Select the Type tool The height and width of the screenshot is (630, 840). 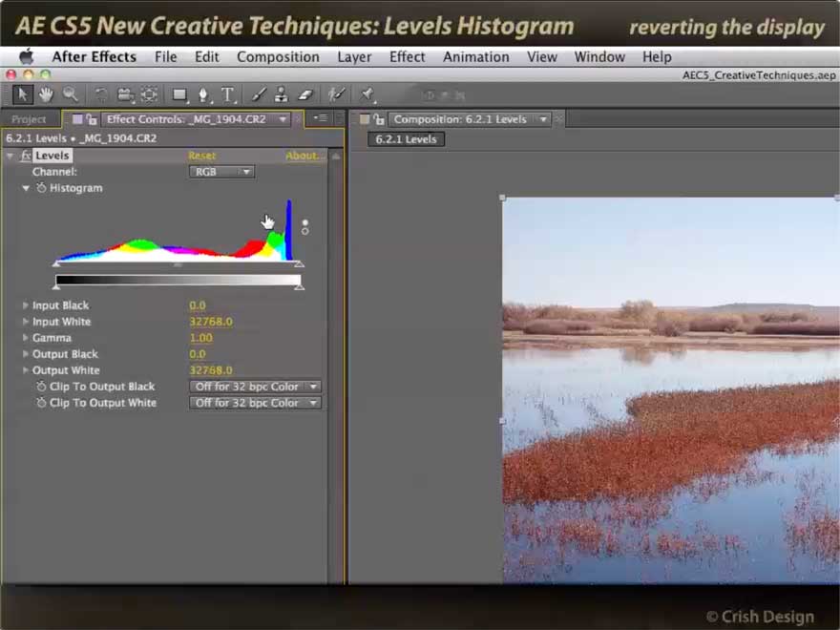pos(228,95)
